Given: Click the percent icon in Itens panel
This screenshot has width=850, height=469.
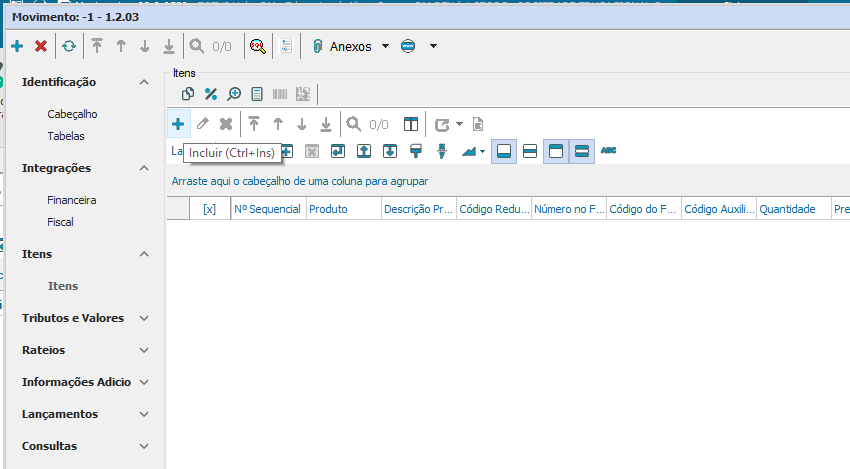Looking at the screenshot, I should pyautogui.click(x=211, y=94).
